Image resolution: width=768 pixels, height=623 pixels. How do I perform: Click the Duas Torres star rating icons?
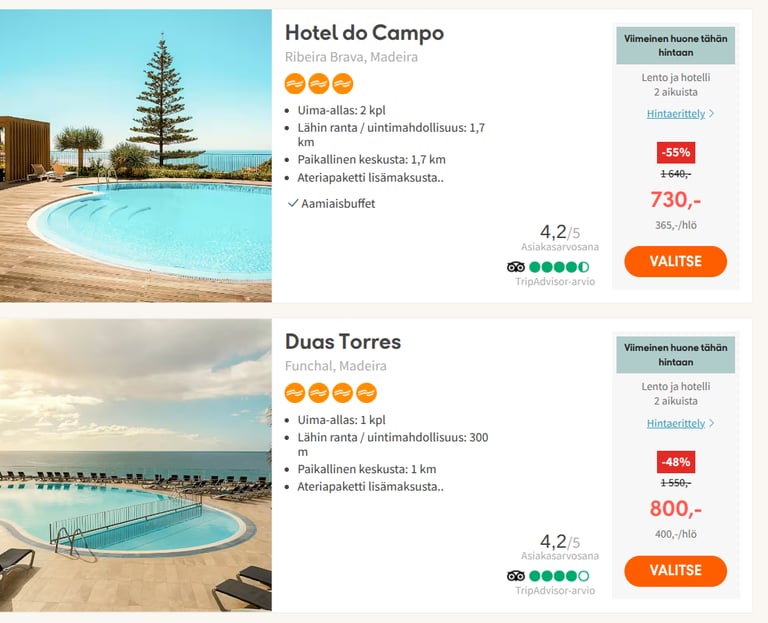(330, 393)
